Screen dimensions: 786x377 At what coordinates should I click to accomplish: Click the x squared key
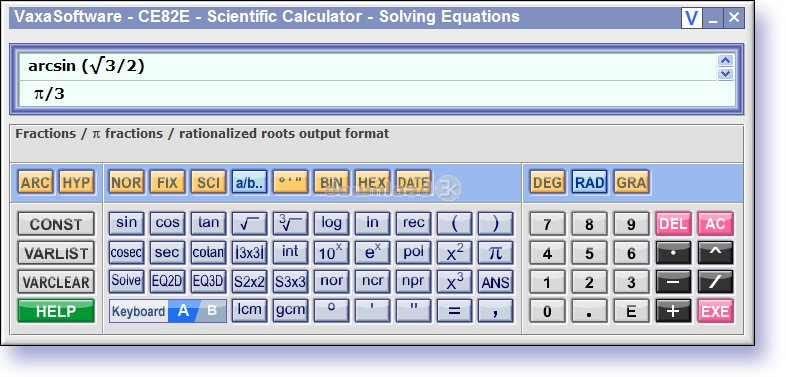click(x=454, y=253)
